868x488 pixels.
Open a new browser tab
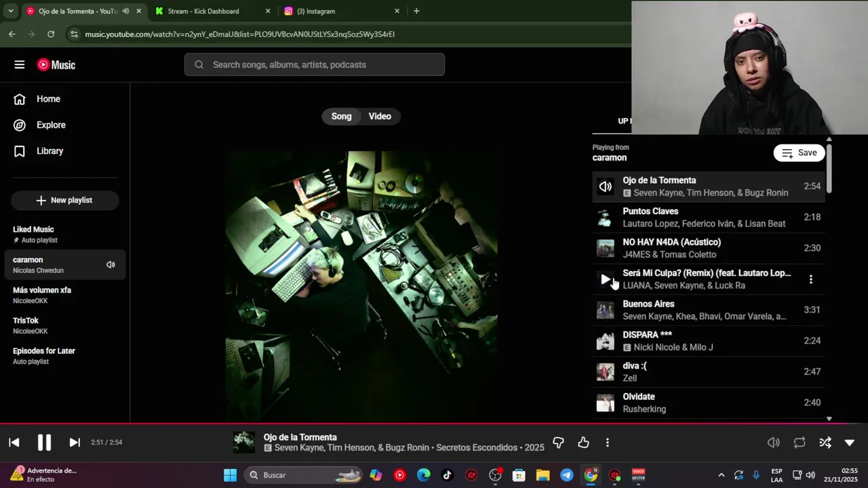pos(416,11)
